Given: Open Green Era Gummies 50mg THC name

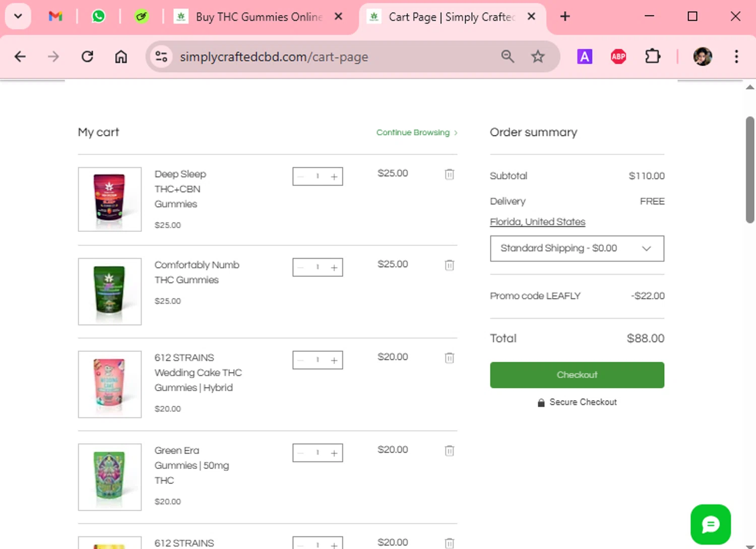Looking at the screenshot, I should point(192,465).
